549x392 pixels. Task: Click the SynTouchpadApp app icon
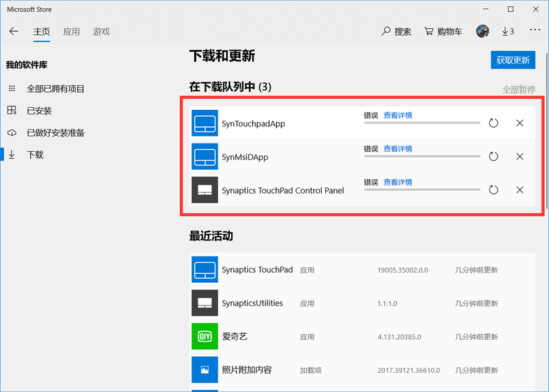coord(205,123)
